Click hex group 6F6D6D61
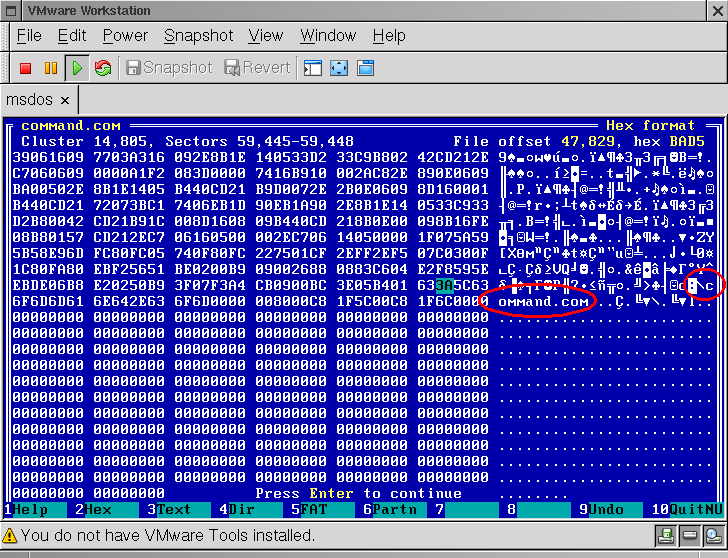Screen dimensions: 728x558 click(48, 301)
